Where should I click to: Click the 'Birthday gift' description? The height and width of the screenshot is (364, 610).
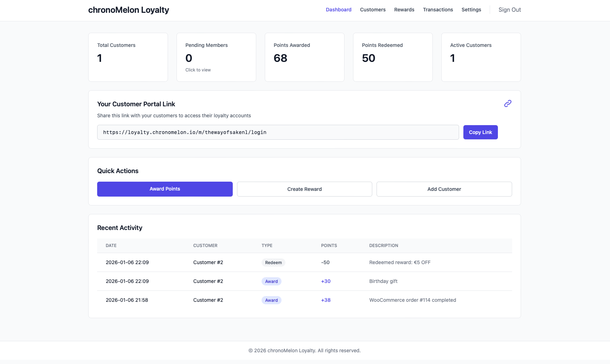[383, 281]
